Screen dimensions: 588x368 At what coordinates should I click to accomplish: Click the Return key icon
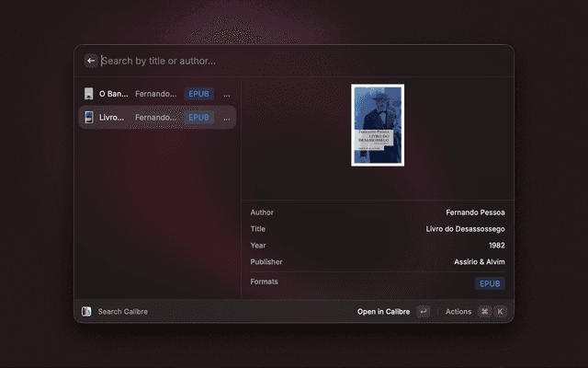[x=423, y=312]
